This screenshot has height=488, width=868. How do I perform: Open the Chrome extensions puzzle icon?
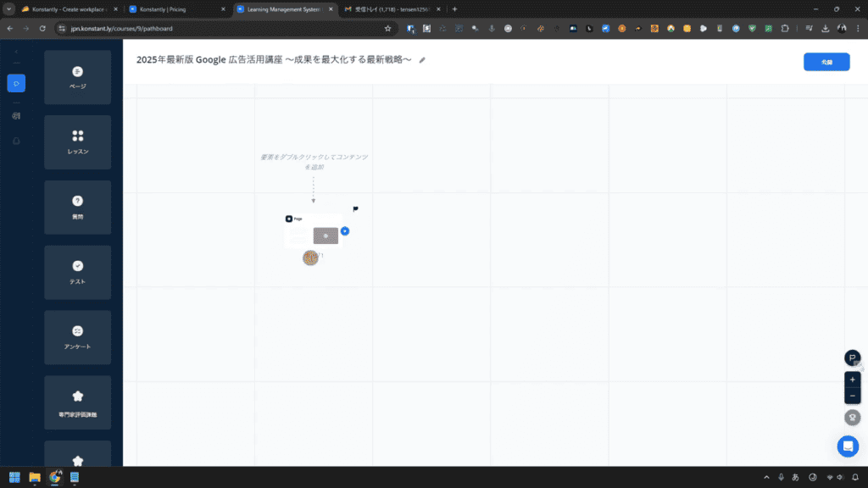(785, 28)
